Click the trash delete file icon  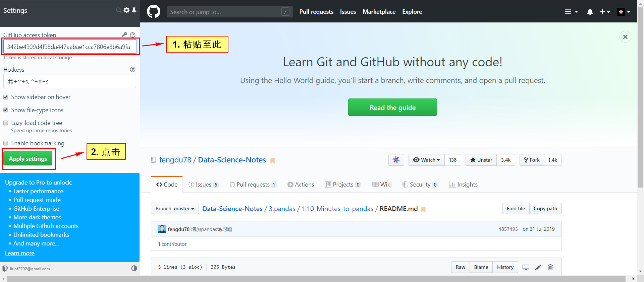pos(550,267)
